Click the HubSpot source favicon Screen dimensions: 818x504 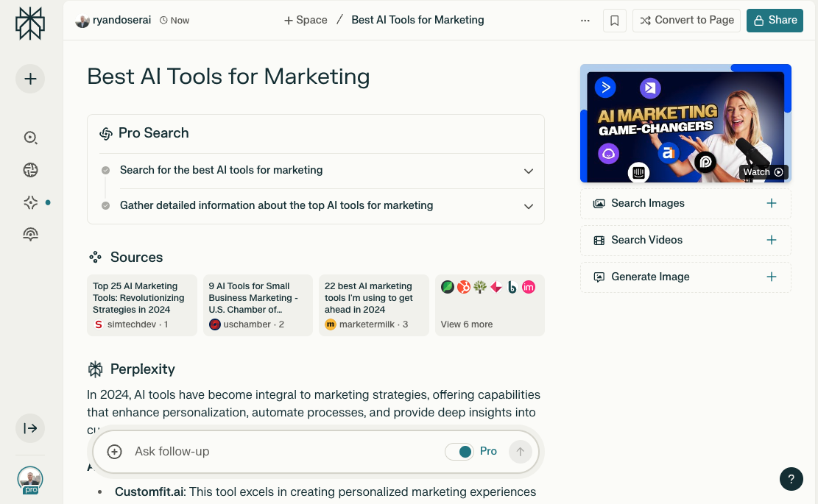pos(464,287)
